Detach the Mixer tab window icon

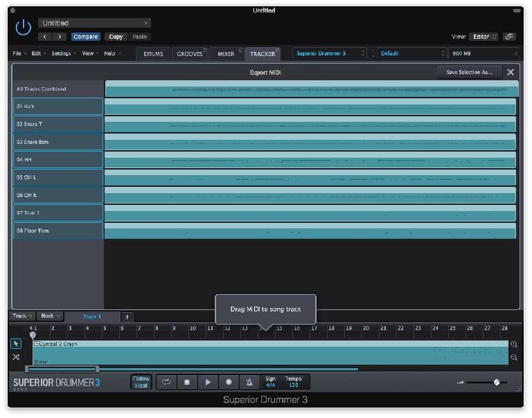coord(240,50)
